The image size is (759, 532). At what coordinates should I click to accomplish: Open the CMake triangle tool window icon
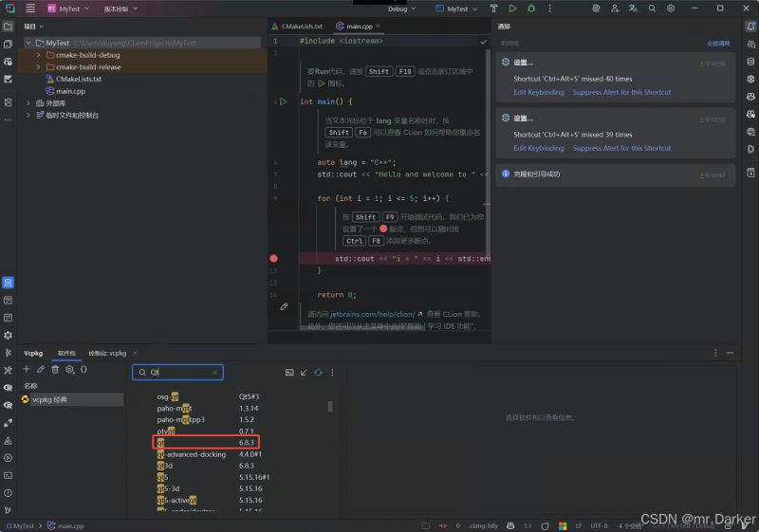point(9,441)
